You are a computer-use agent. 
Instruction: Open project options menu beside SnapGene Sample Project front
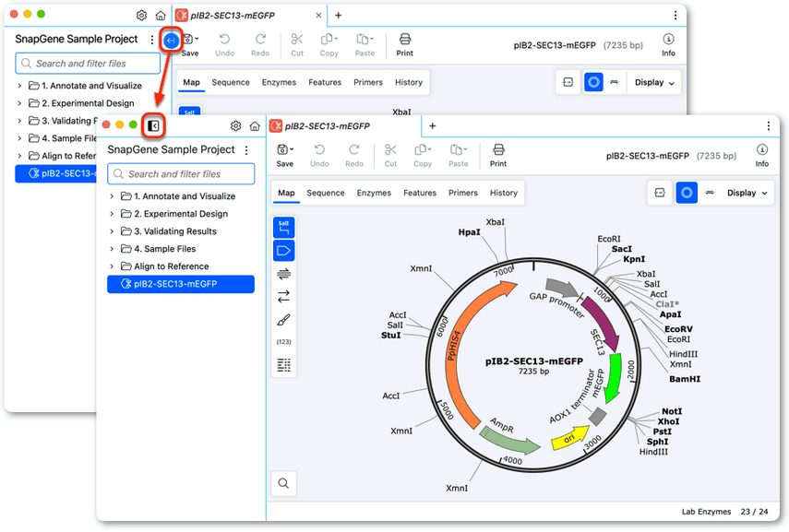pos(246,150)
